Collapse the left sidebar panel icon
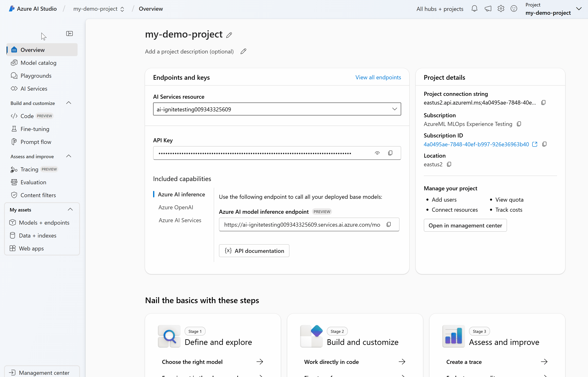Image resolution: width=588 pixels, height=377 pixels. click(x=69, y=34)
